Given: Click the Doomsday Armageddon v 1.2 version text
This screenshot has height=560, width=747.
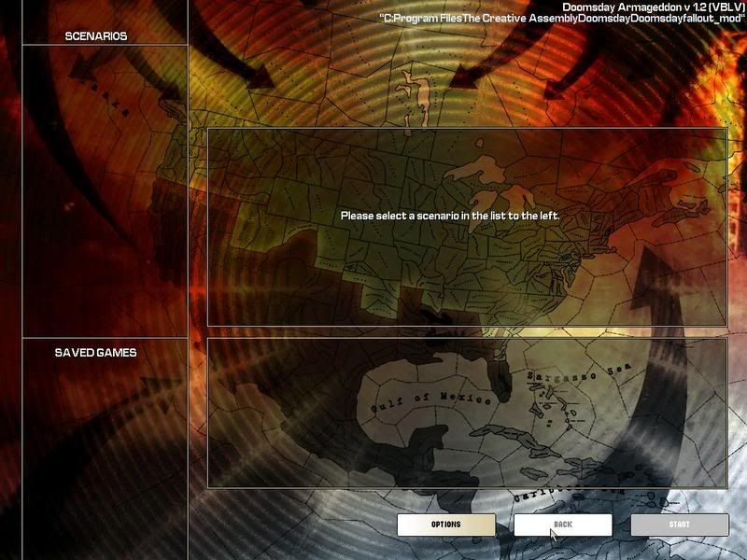Looking at the screenshot, I should 653,7.
